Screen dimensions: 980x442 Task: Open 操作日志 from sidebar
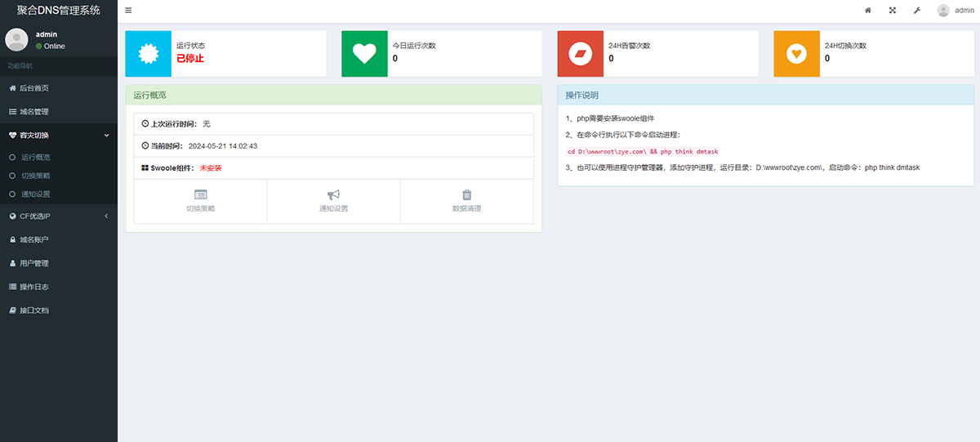click(33, 287)
